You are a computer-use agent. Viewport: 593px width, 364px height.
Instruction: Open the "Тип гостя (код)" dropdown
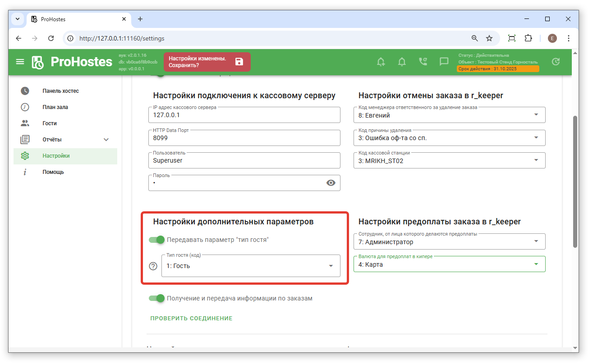[250, 266]
